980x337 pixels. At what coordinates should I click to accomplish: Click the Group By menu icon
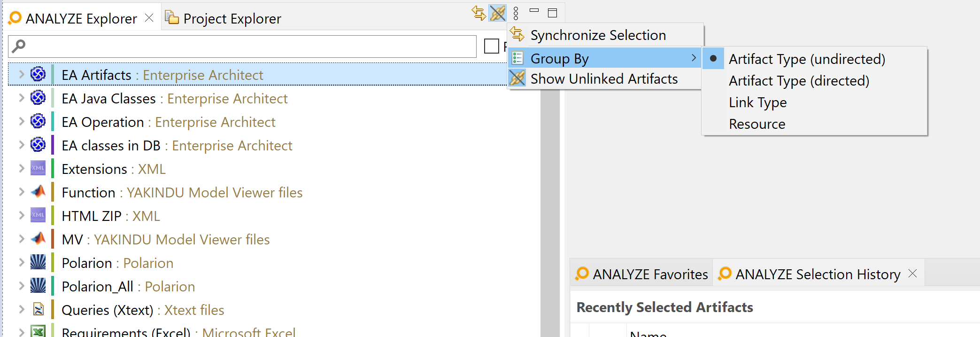(x=517, y=58)
